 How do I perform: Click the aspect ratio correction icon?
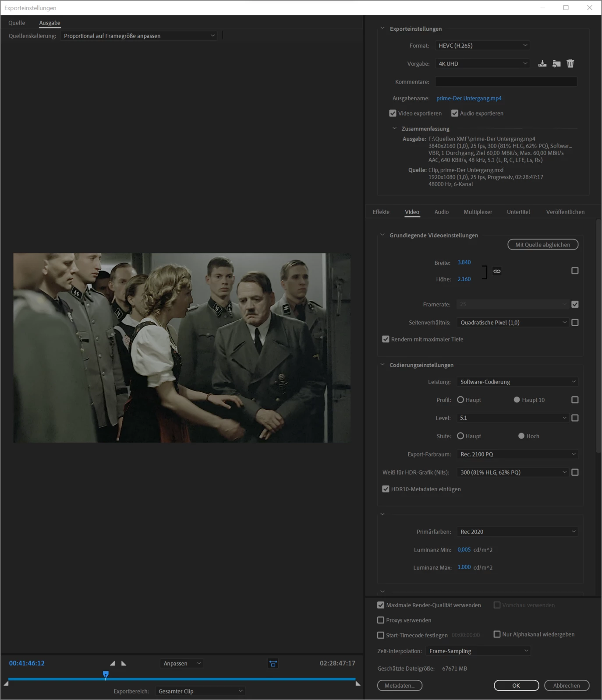[x=273, y=664]
